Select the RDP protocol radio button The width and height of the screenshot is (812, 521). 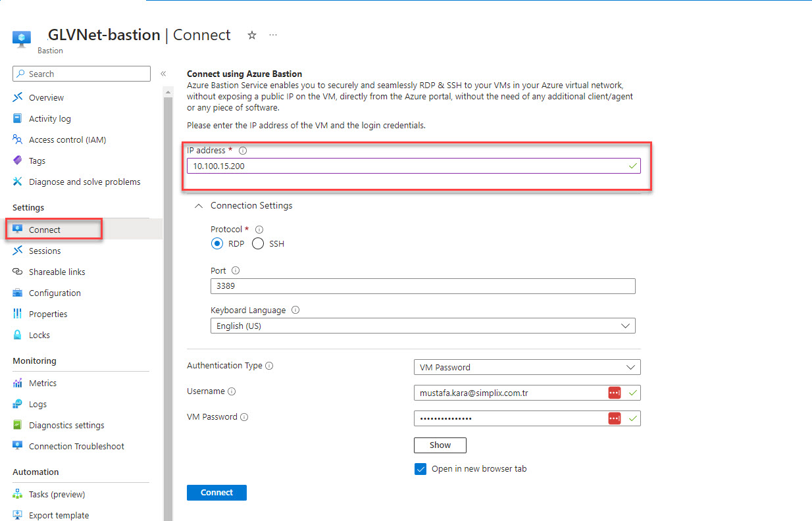point(217,244)
